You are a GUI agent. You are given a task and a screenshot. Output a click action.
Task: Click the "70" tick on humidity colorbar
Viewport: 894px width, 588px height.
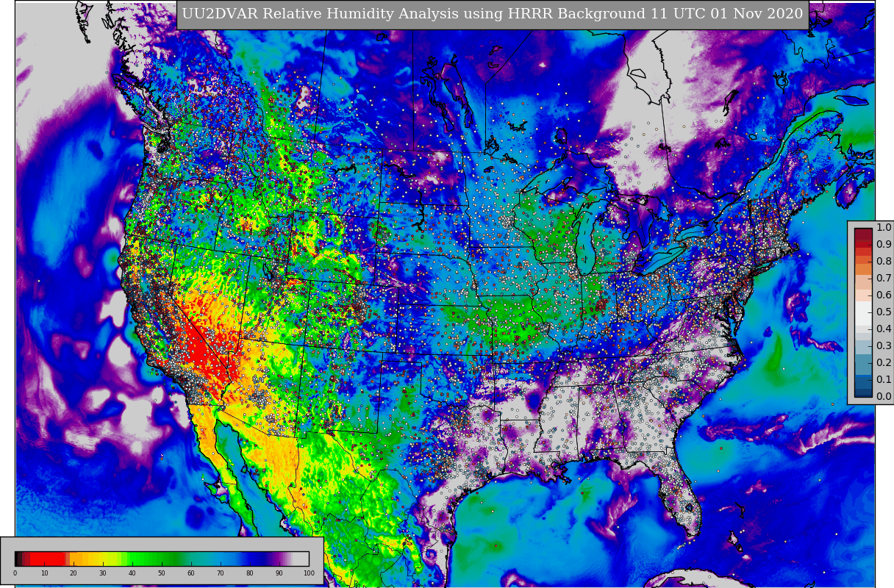(x=221, y=573)
